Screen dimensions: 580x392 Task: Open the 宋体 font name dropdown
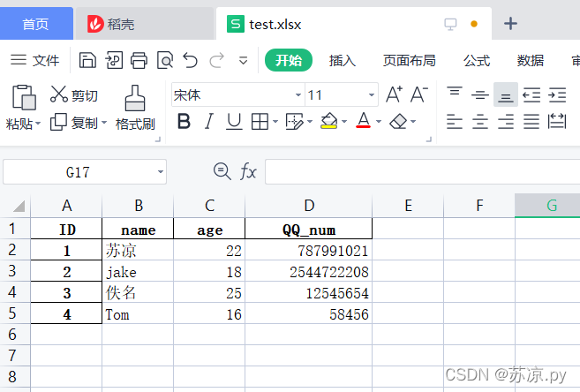point(298,95)
